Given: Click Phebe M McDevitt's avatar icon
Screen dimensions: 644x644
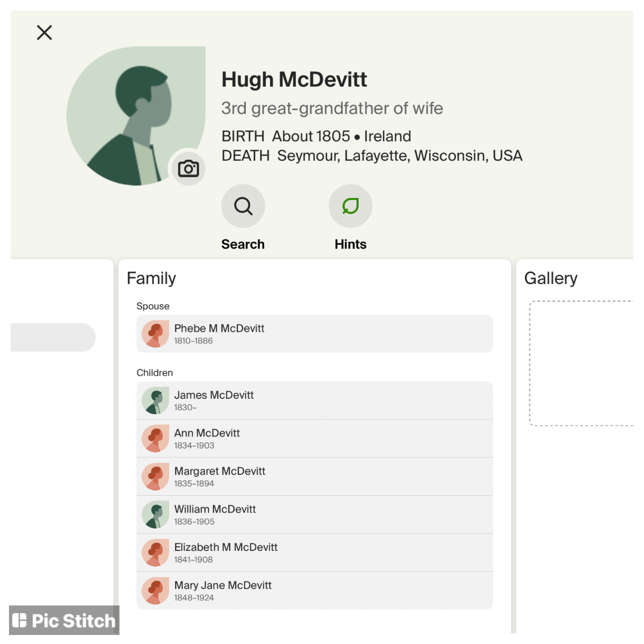Looking at the screenshot, I should (x=155, y=334).
